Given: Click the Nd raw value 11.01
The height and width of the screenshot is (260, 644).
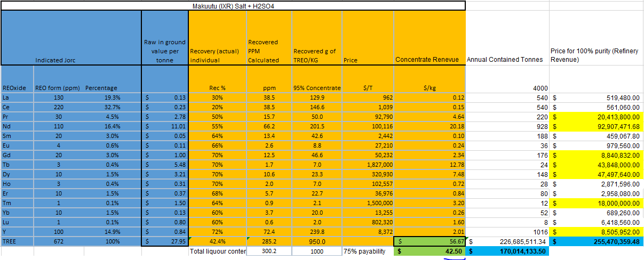Looking at the screenshot, I should pos(165,127).
